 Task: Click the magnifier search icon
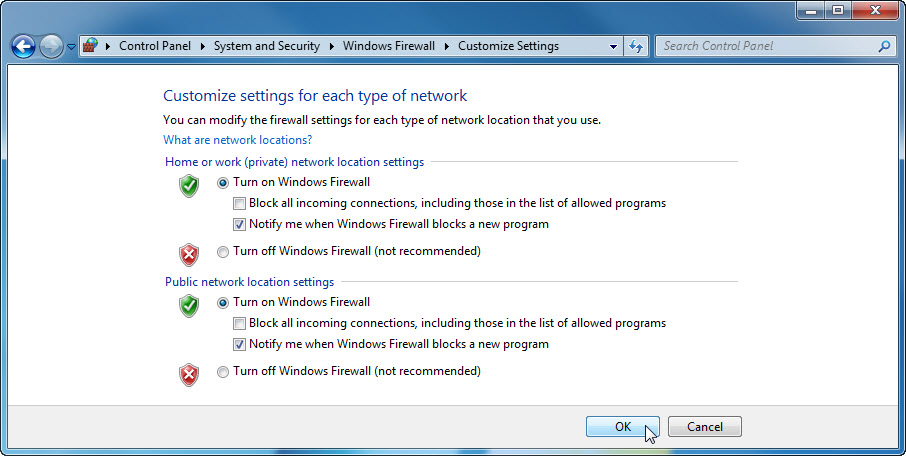coord(884,46)
